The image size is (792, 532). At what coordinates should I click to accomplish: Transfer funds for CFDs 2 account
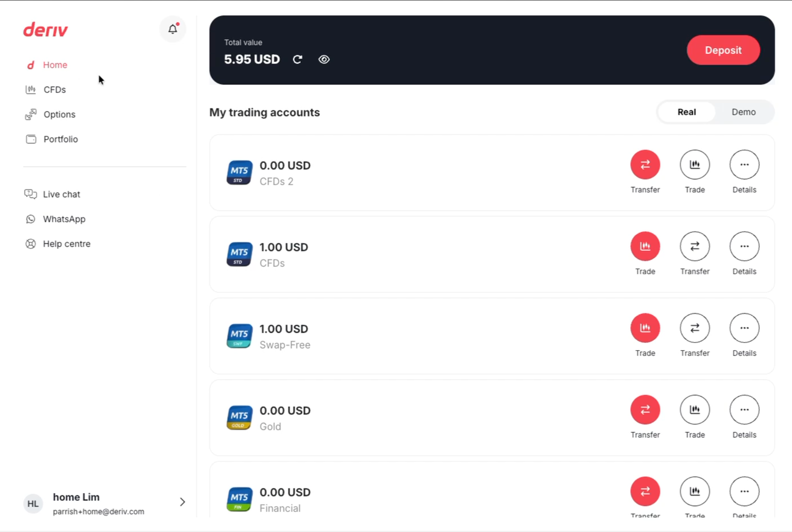[x=645, y=164]
